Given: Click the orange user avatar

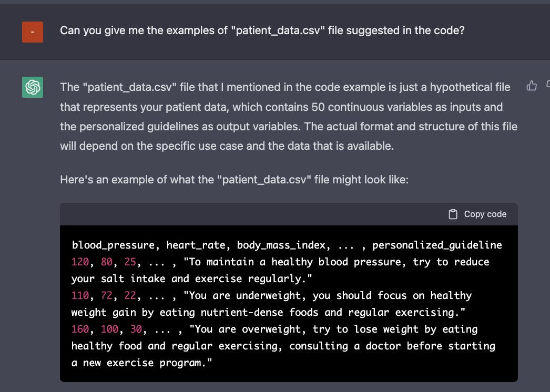Looking at the screenshot, I should coord(33,32).
